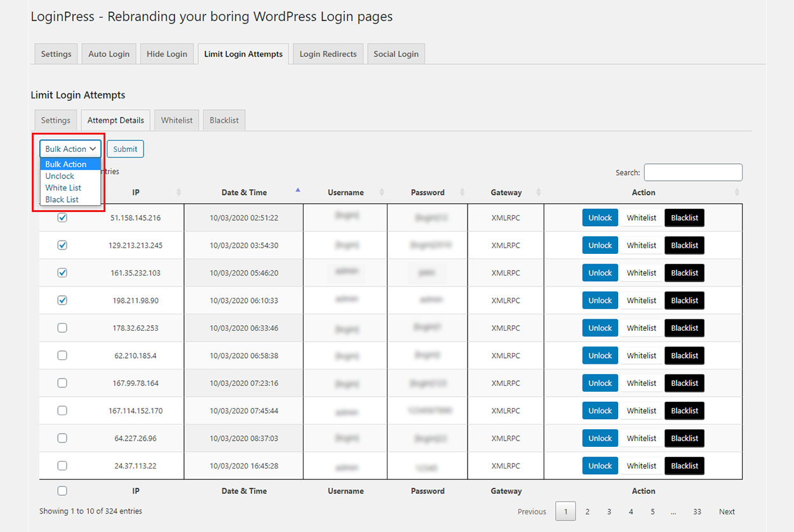Open page 3 in the pagination
This screenshot has height=532, width=794.
[609, 512]
